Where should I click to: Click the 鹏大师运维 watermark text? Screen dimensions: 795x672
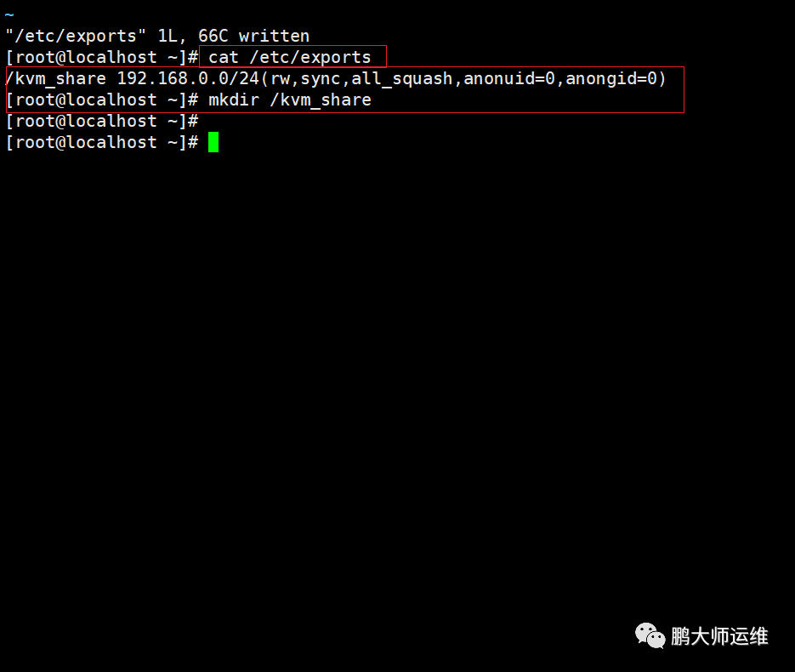pyautogui.click(x=719, y=636)
